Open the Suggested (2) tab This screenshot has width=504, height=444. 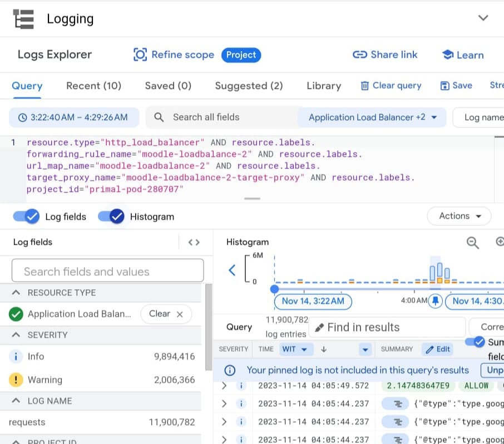pos(249,86)
